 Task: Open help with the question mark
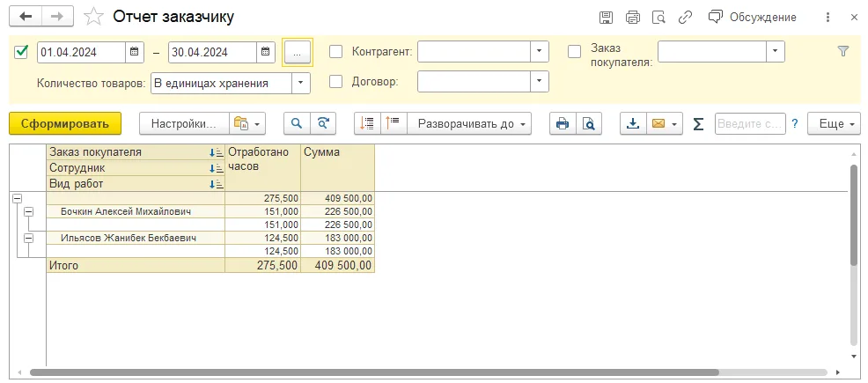795,124
